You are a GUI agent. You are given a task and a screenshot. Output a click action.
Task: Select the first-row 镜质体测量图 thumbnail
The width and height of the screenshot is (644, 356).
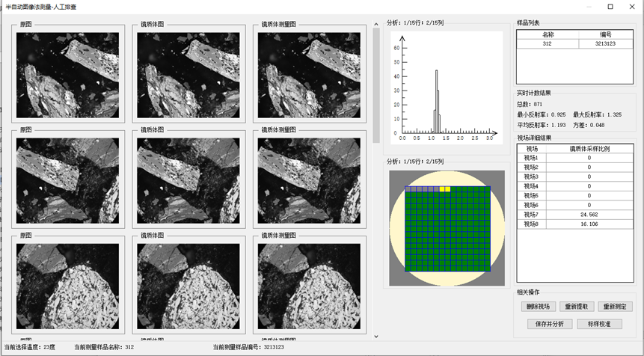[x=310, y=65]
